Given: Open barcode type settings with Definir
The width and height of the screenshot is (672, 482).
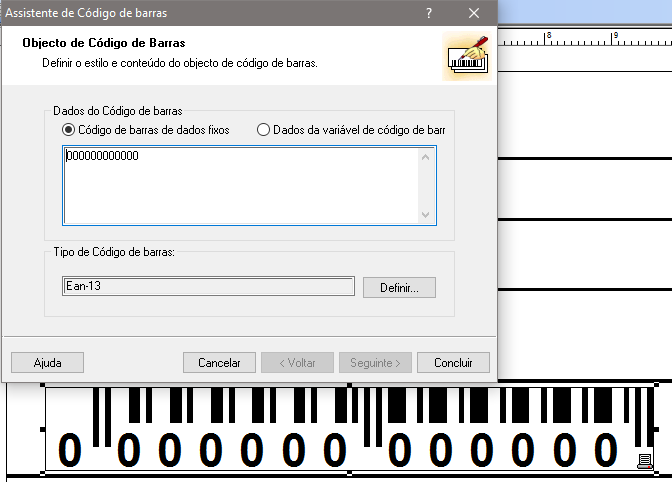Looking at the screenshot, I should [x=399, y=287].
